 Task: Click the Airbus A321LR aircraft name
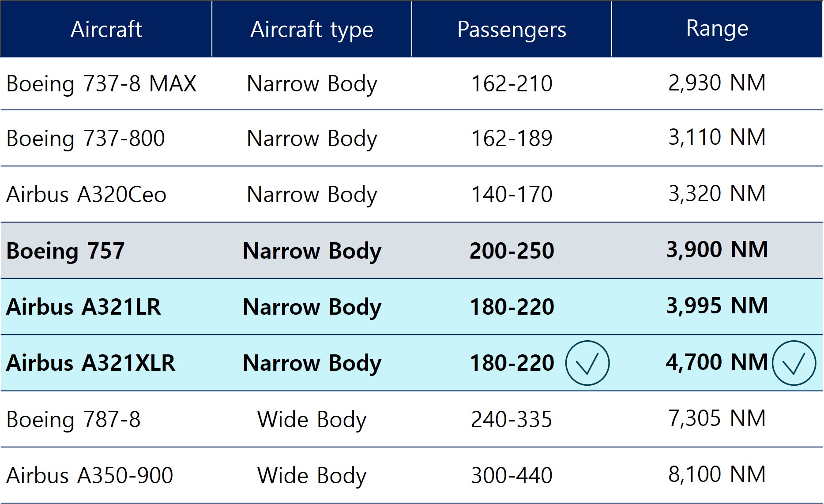(x=83, y=307)
